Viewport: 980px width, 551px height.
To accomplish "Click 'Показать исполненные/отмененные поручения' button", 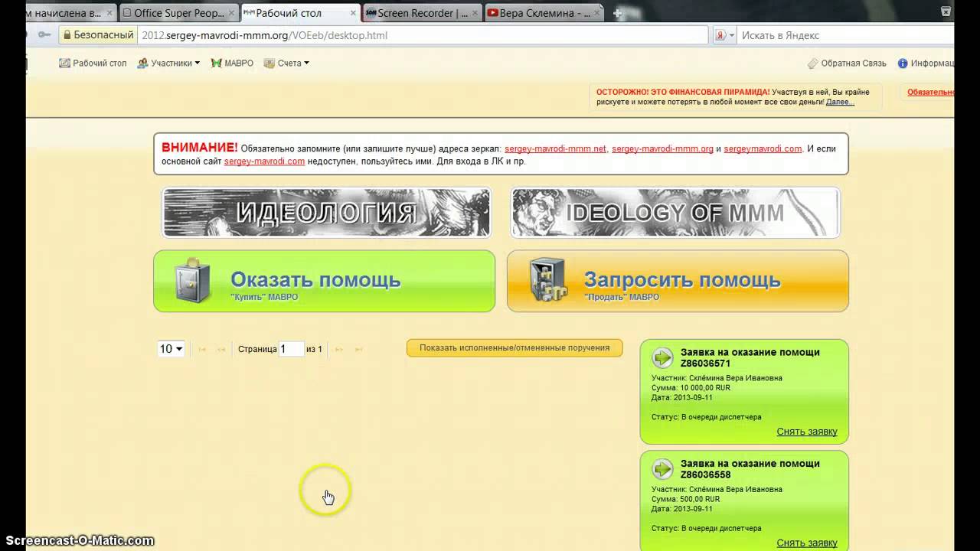I will (514, 348).
